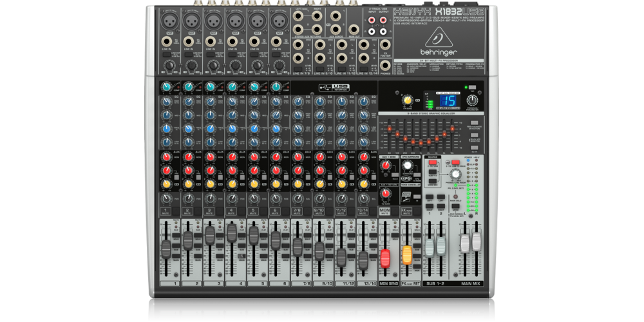Click the FX Footswitch jack
The image size is (644, 322).
pos(385,44)
